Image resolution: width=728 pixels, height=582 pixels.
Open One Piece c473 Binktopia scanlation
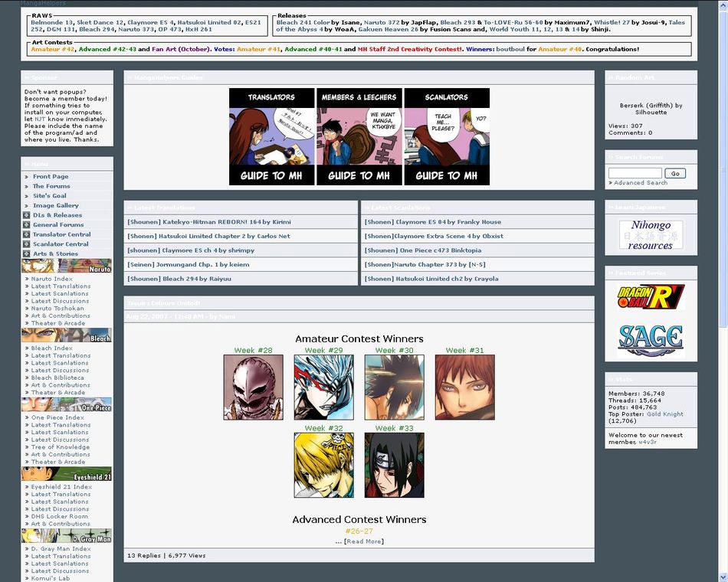click(423, 250)
